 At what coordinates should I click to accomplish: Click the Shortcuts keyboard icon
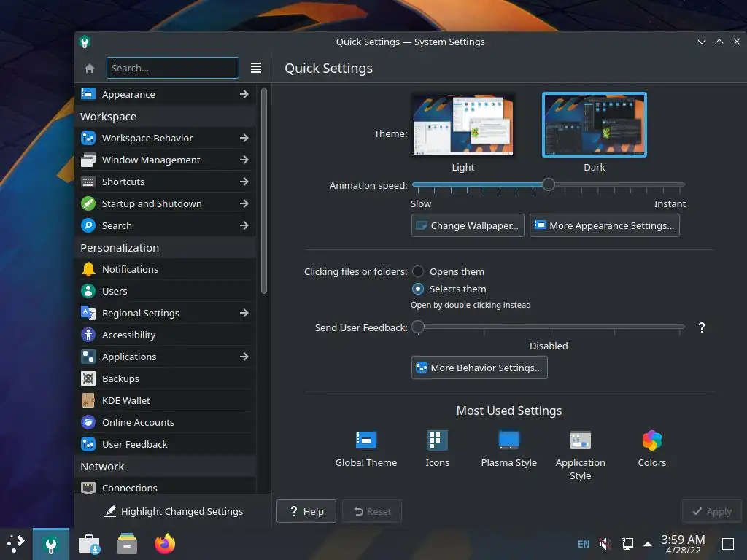(x=88, y=182)
